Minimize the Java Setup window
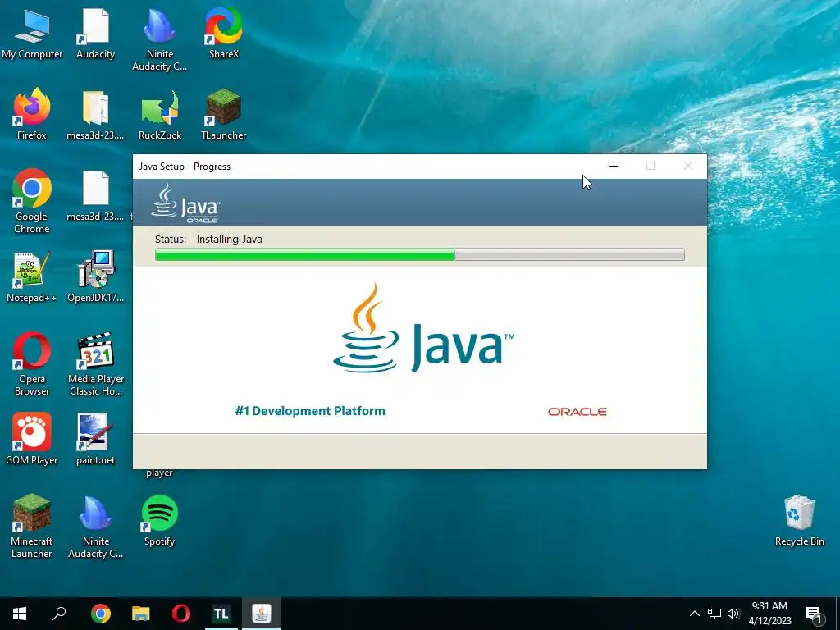 tap(614, 166)
